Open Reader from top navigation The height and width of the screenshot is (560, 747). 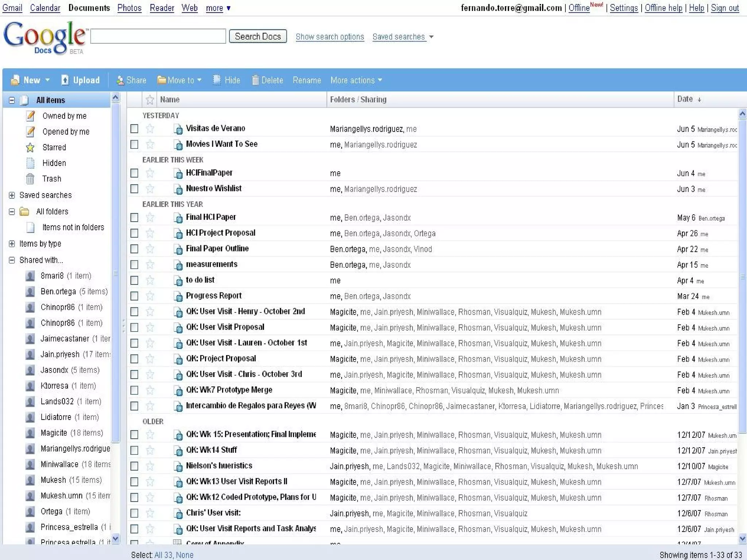click(162, 8)
